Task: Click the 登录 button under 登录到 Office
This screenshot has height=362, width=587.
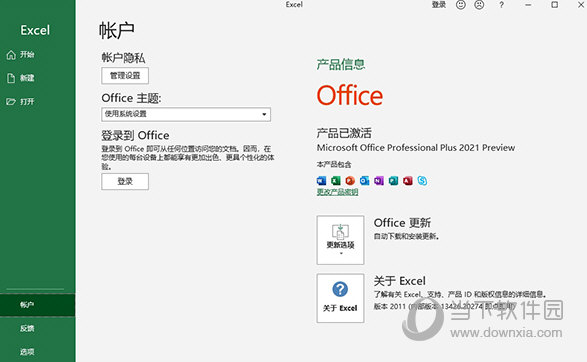Action: [125, 182]
